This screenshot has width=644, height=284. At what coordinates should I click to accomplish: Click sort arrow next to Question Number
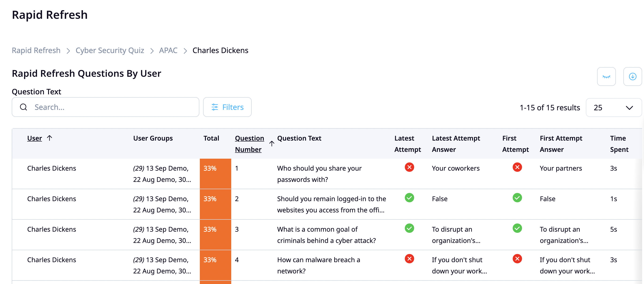pos(272,144)
